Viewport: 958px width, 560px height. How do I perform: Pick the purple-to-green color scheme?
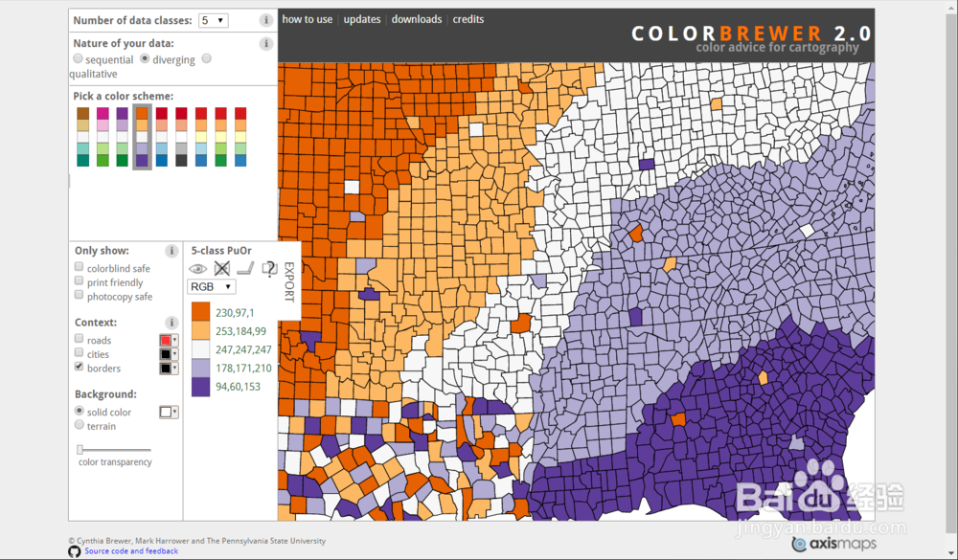click(123, 137)
